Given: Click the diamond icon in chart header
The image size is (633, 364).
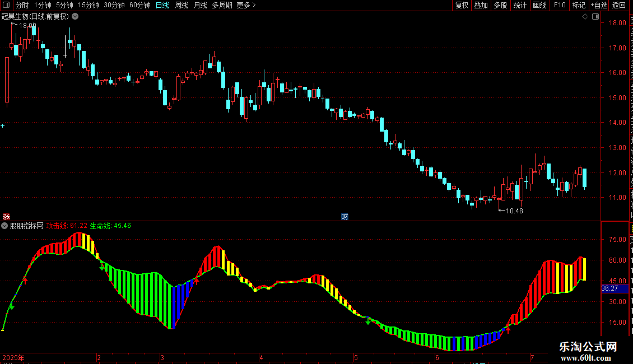Looking at the screenshot, I should pyautogui.click(x=585, y=17).
